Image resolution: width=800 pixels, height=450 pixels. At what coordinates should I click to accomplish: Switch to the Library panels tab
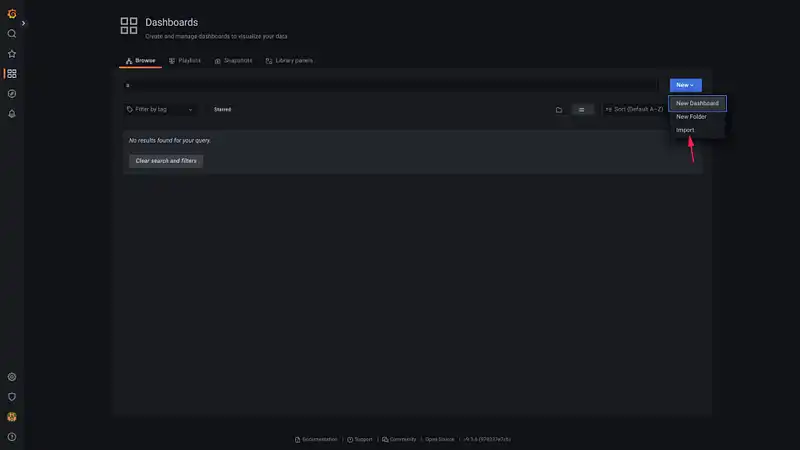(289, 61)
